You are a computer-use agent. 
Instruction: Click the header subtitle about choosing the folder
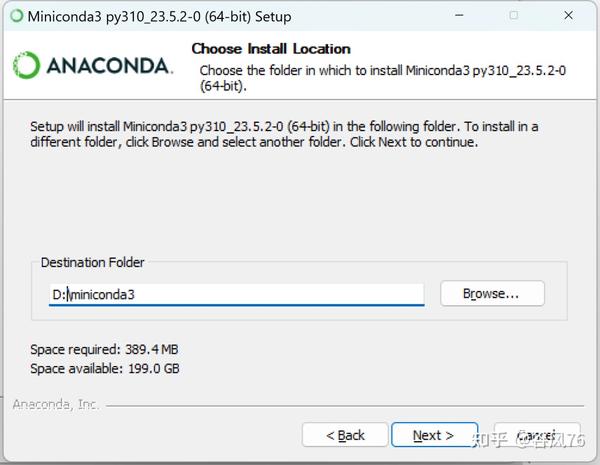coord(383,78)
